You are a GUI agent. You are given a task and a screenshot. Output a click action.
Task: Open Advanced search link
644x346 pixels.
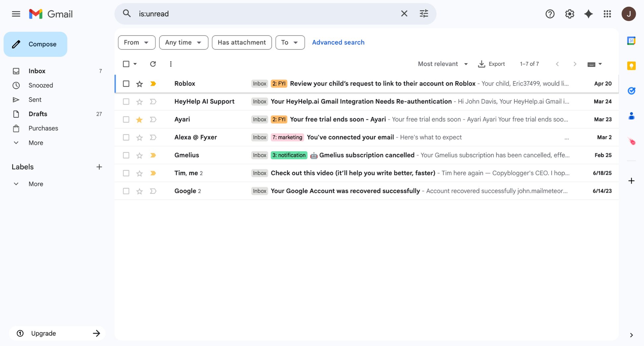[338, 42]
